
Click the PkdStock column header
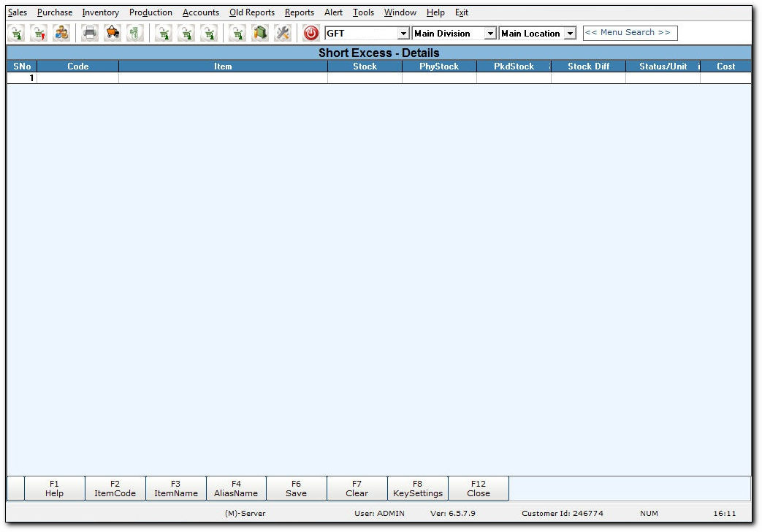[514, 66]
